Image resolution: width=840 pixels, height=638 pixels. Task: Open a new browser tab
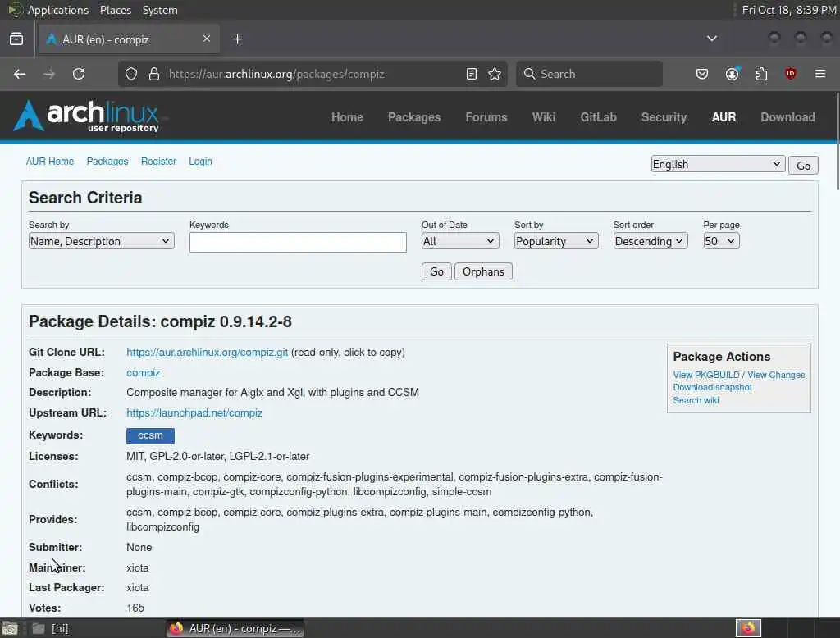point(237,39)
